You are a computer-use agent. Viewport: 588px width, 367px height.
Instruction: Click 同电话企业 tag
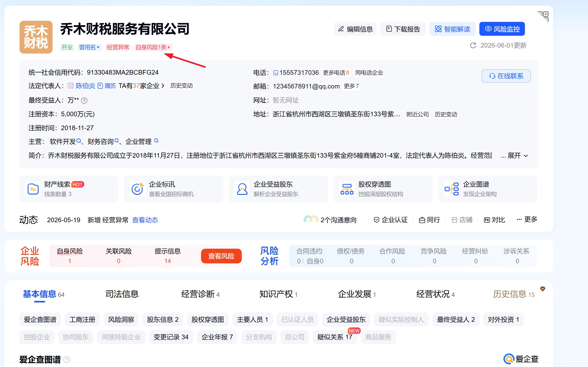tap(369, 73)
